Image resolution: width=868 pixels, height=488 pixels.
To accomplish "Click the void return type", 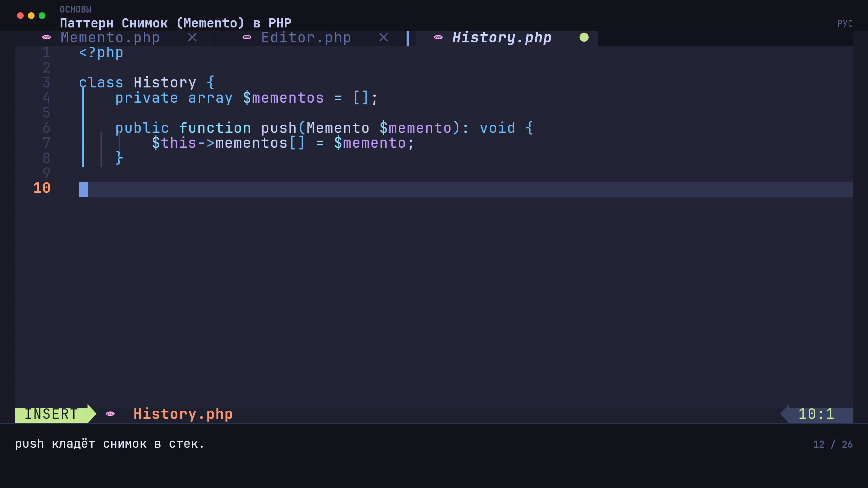I will point(497,128).
